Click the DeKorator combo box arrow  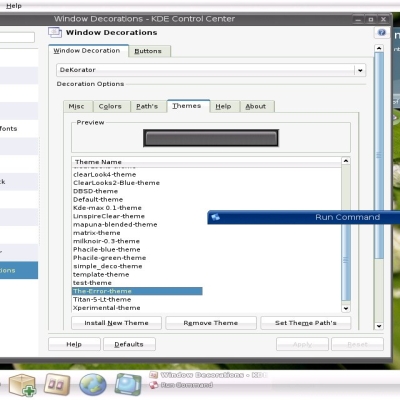click(360, 70)
